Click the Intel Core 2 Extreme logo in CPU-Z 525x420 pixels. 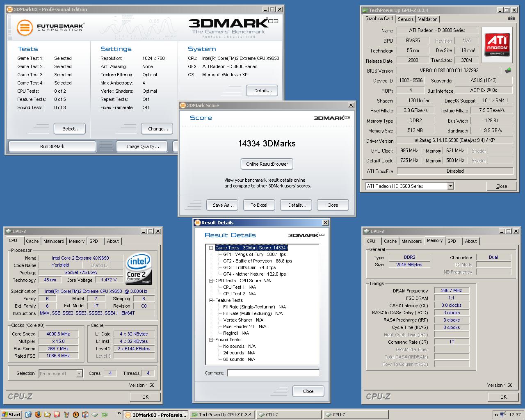point(139,269)
